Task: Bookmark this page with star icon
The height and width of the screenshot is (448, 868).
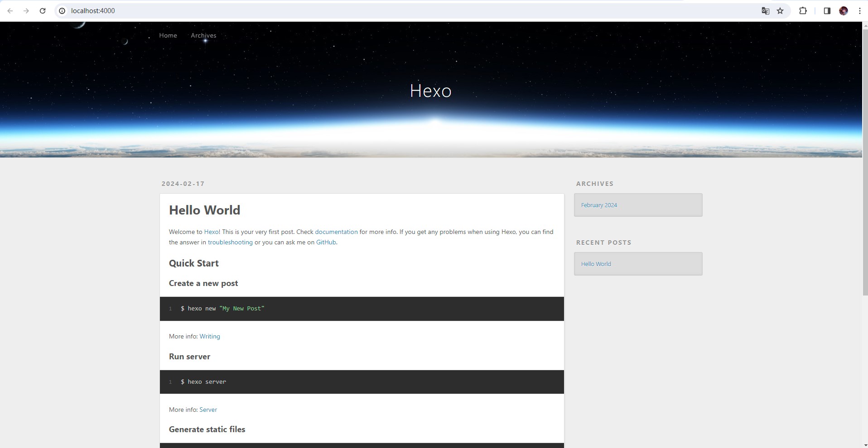Action: tap(780, 11)
